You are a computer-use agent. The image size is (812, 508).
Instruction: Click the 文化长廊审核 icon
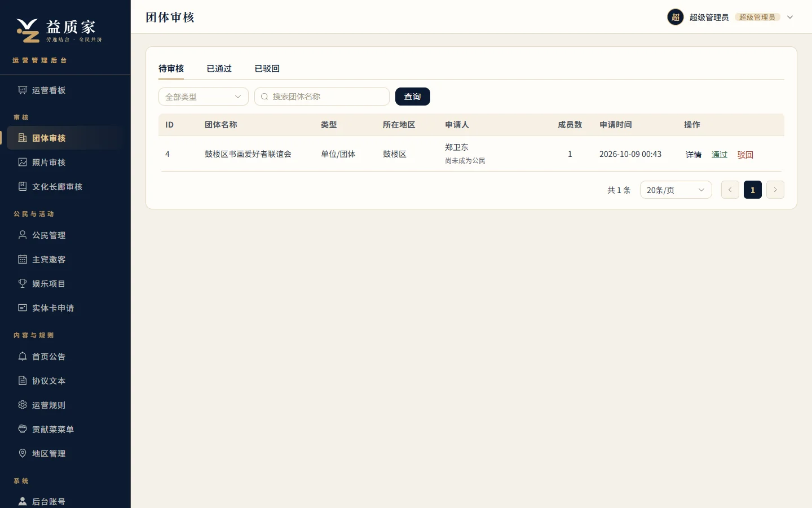click(23, 187)
